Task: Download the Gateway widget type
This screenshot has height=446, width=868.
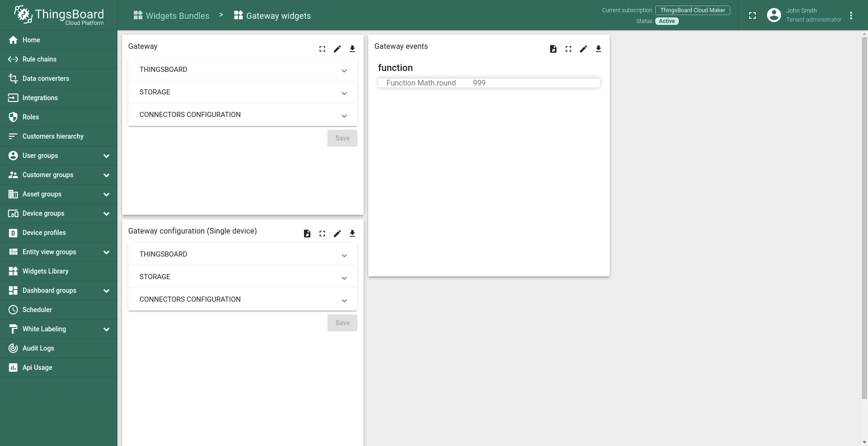Action: tap(352, 49)
